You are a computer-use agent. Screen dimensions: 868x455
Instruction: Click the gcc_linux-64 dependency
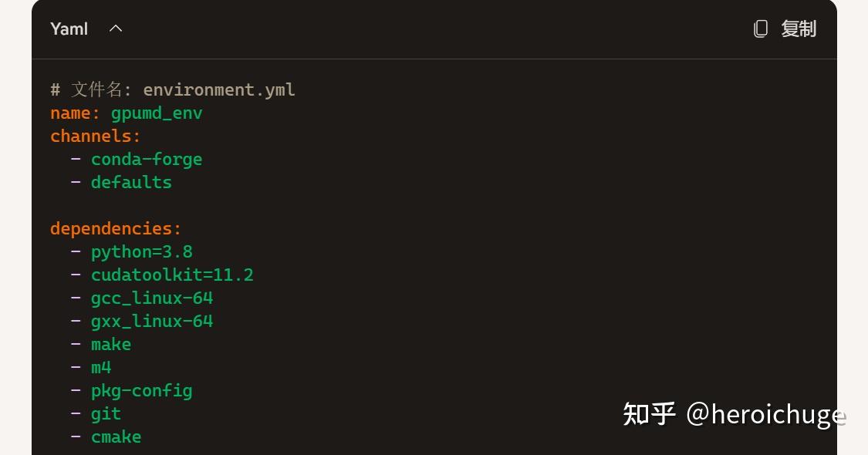coord(151,298)
